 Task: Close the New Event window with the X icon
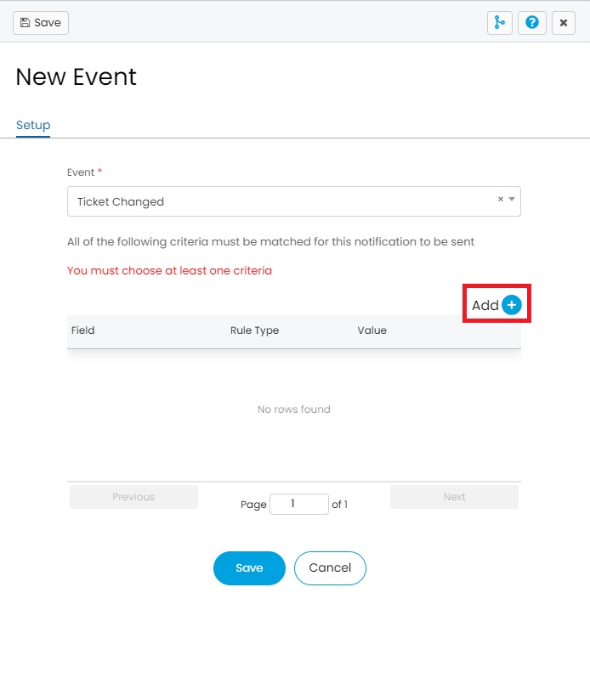(564, 23)
